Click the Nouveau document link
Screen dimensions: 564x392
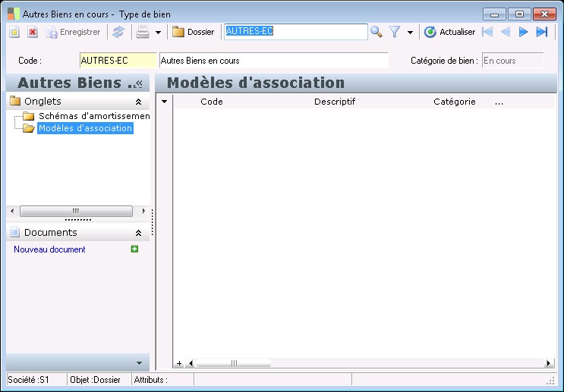pos(49,249)
